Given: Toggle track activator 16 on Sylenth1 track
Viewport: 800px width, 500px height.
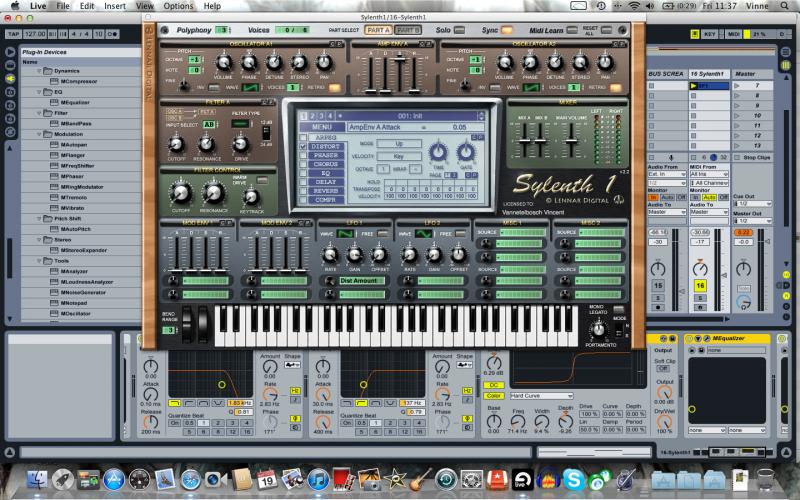Looking at the screenshot, I should [700, 286].
